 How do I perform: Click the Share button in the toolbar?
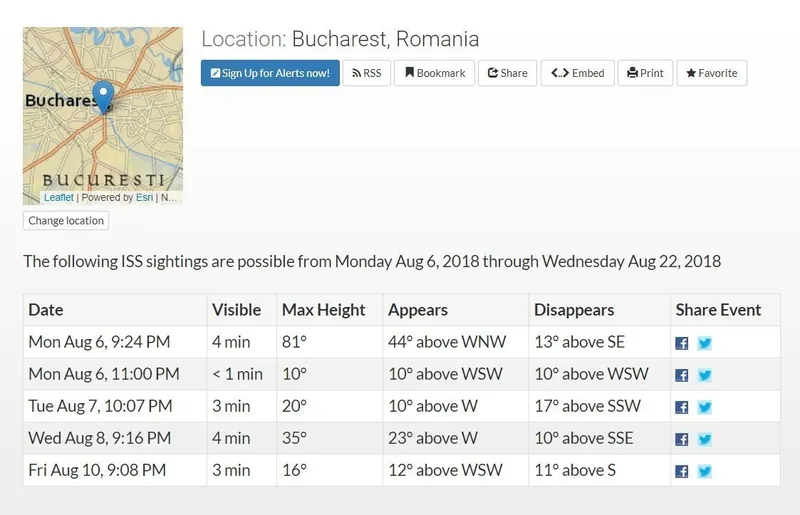pyautogui.click(x=507, y=73)
